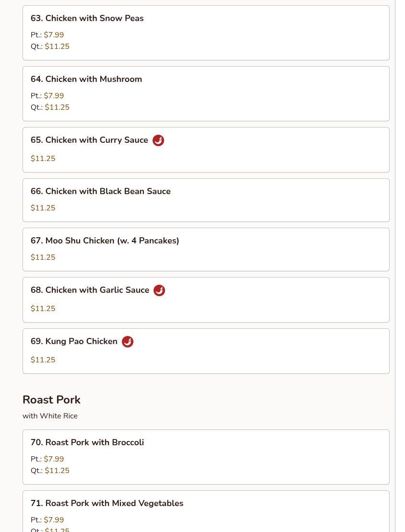Click quart price of Chicken with Mushroom

(57, 107)
